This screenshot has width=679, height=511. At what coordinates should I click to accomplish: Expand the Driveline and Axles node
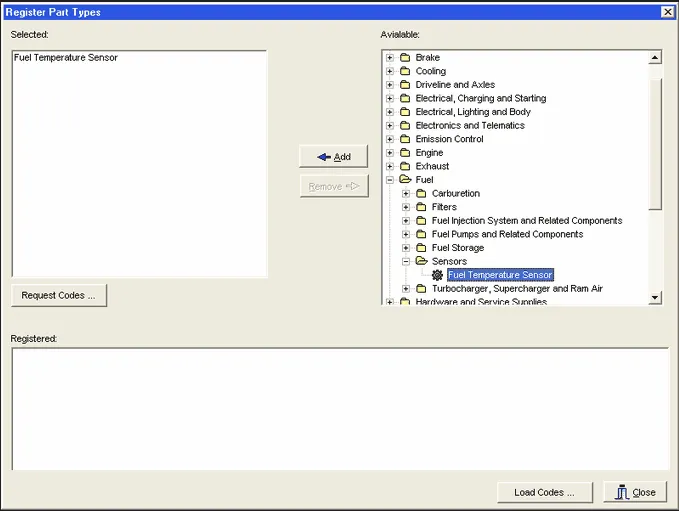[390, 84]
